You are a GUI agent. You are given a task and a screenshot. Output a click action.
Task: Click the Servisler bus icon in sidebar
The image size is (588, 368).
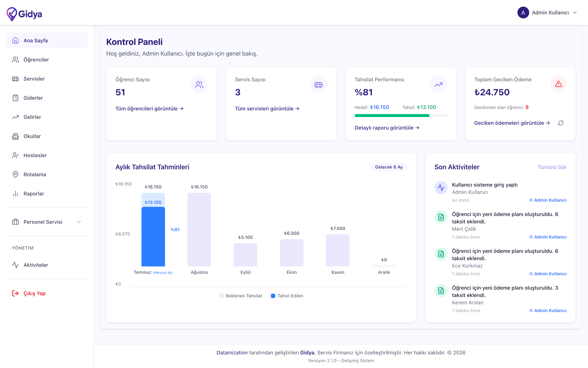[x=15, y=79]
